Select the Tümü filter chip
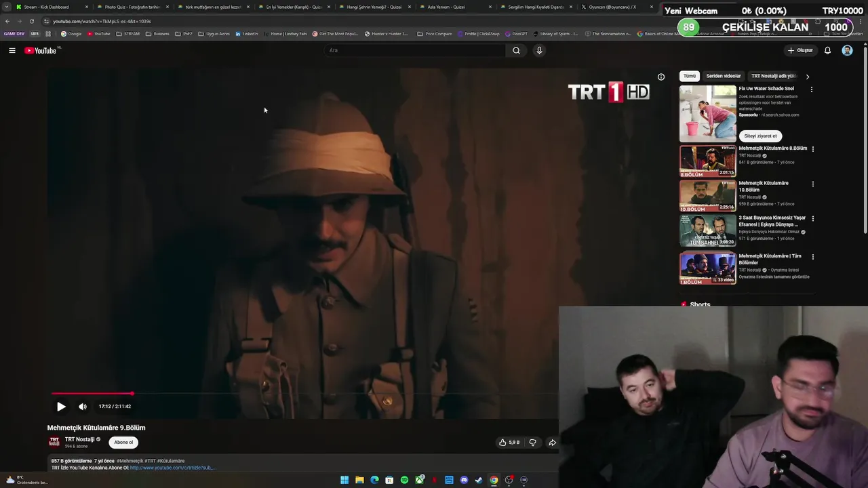The width and height of the screenshot is (868, 488). [689, 76]
